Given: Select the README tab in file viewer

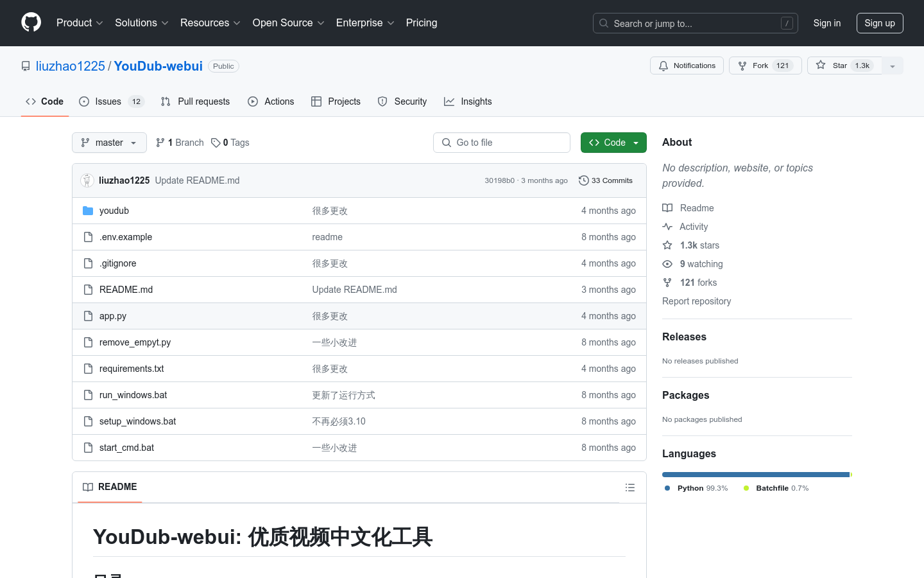Looking at the screenshot, I should pyautogui.click(x=110, y=487).
